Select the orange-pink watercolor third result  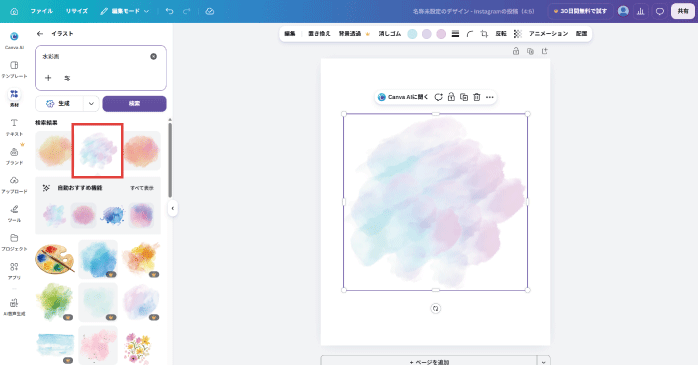(x=142, y=150)
